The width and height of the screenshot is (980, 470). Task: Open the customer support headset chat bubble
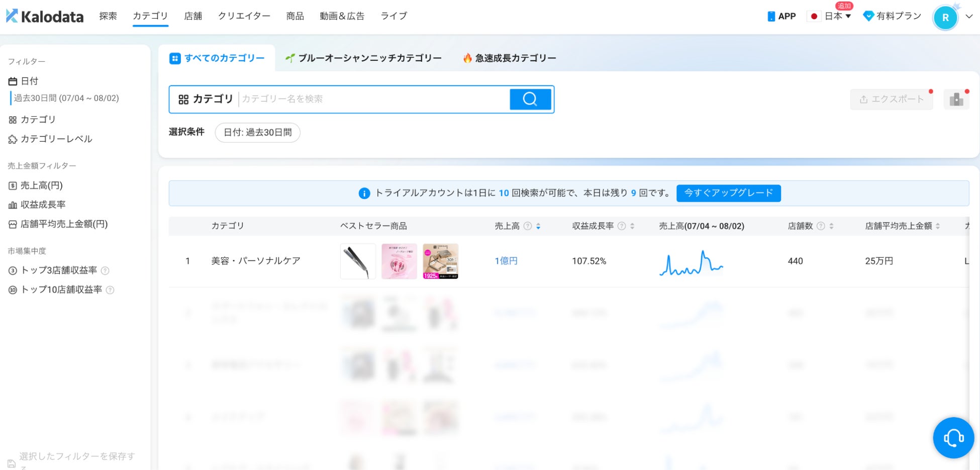click(953, 438)
